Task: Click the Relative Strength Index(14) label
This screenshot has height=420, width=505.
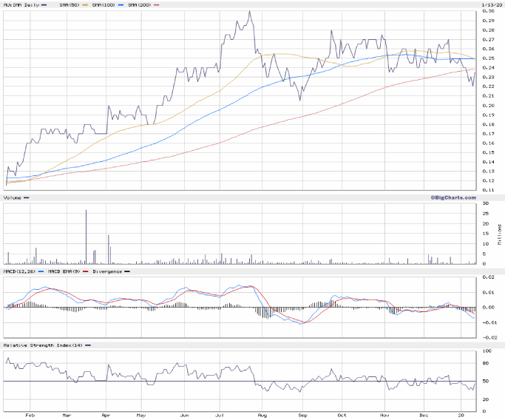Action: [x=35, y=345]
